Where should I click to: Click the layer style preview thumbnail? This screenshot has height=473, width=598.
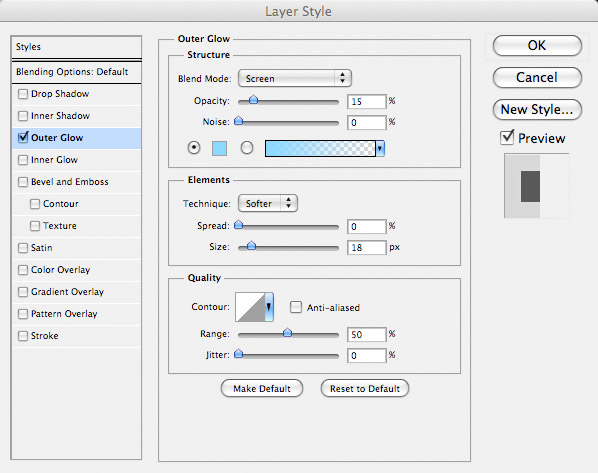coord(537,186)
